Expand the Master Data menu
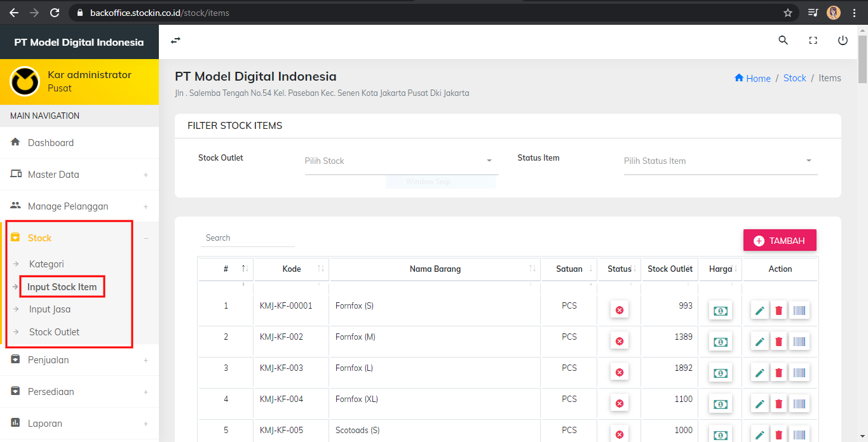 [x=53, y=174]
